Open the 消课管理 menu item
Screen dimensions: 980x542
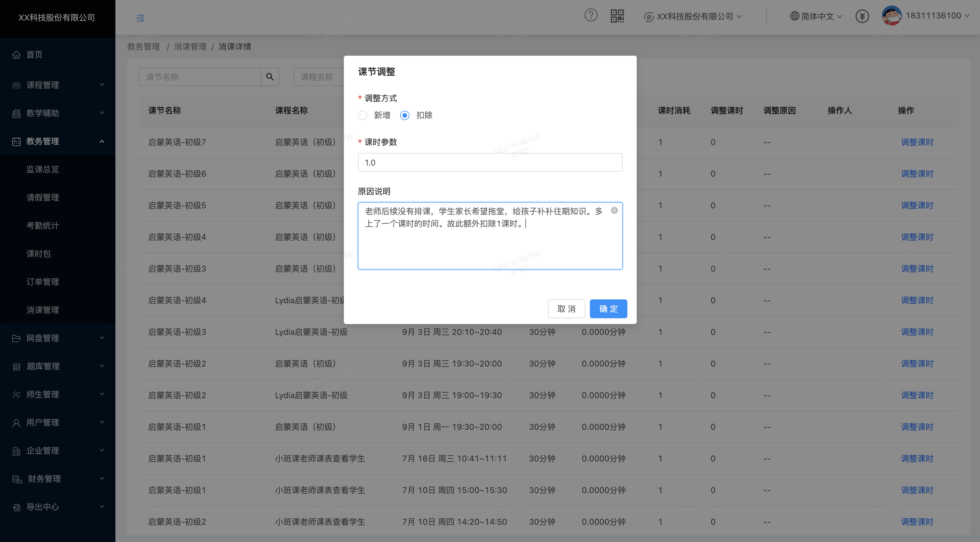[42, 310]
